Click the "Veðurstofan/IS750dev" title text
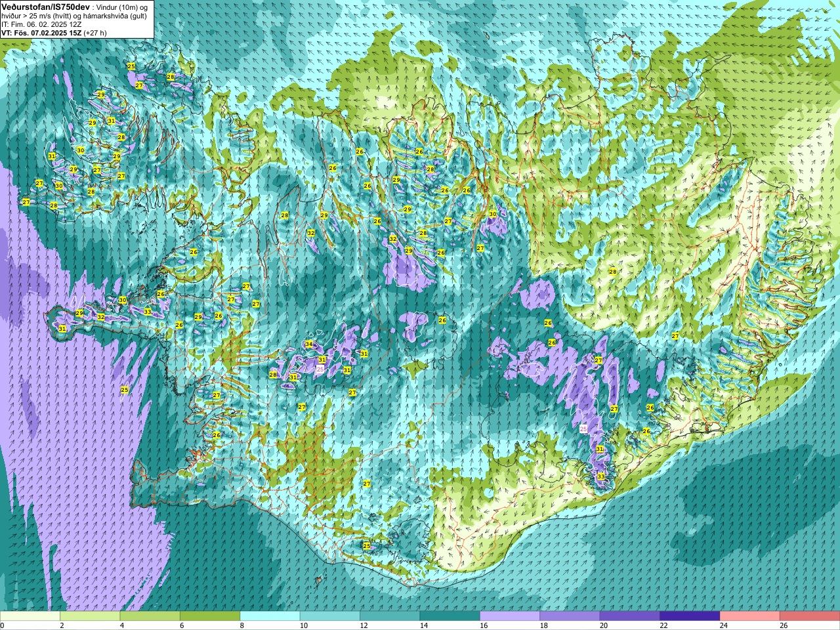 pos(45,6)
